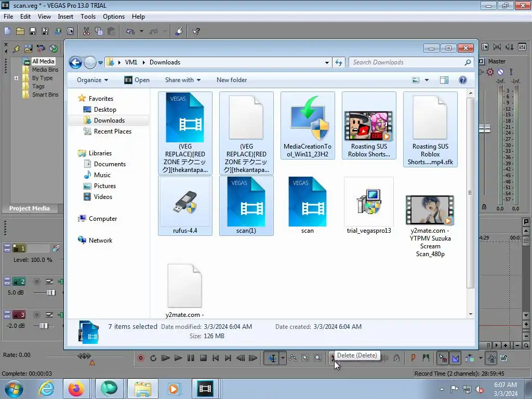Arm track 2 for recording
Viewport: 532px width, 399px height.
click(x=37, y=282)
